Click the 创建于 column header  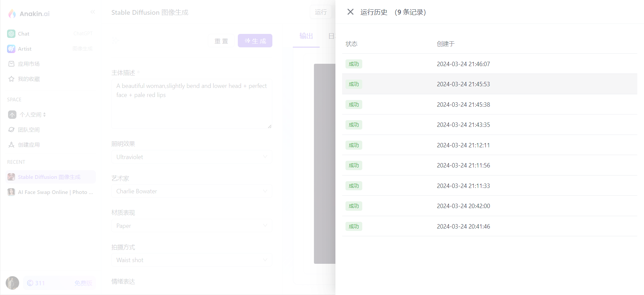point(446,44)
